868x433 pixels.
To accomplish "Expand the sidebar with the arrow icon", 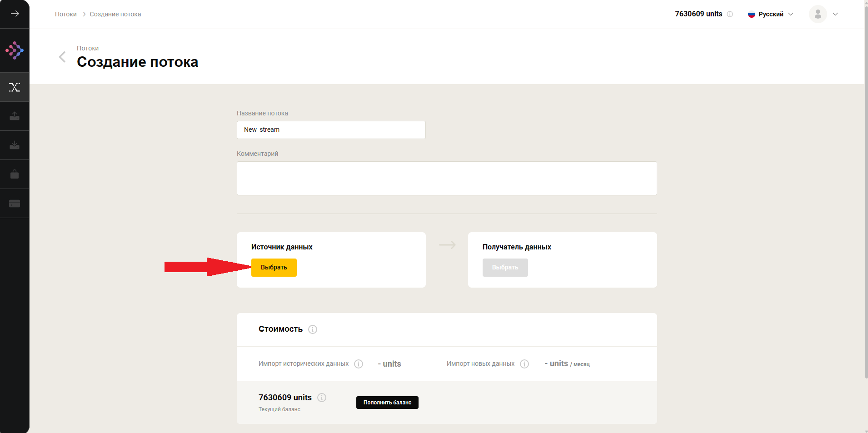I will pyautogui.click(x=15, y=14).
